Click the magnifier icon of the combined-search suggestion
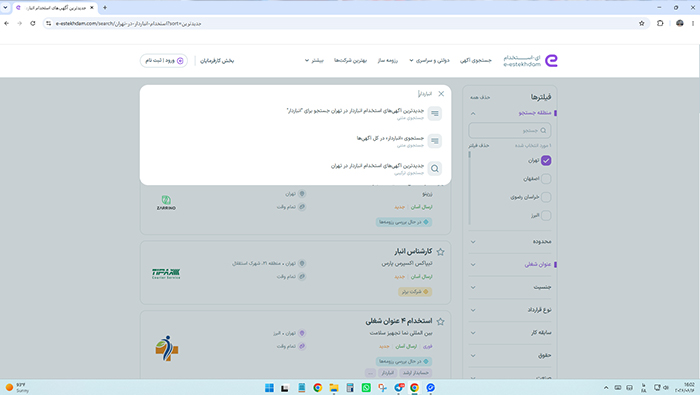The image size is (700, 395). 434,169
